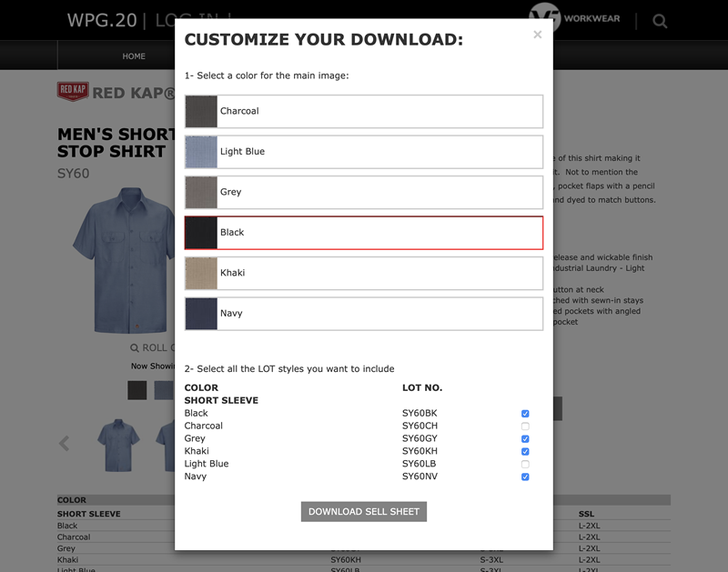
Task: Click the SY60GY lot number text
Action: 420,438
